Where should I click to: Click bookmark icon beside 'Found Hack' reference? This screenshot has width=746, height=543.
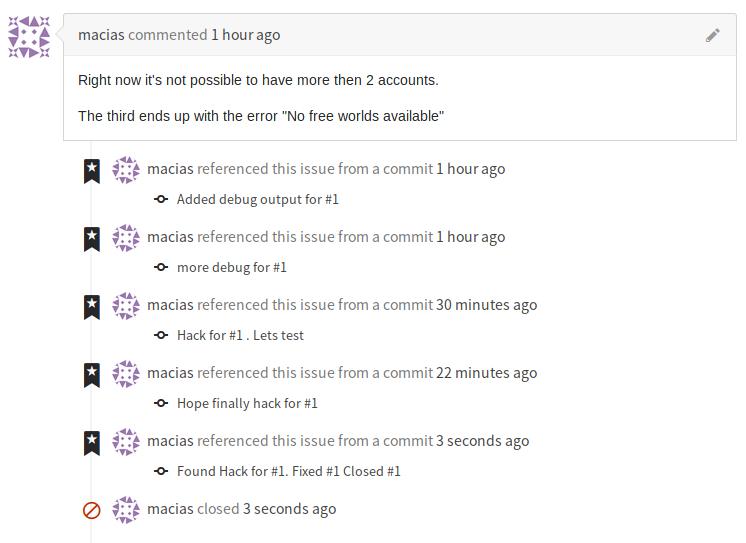[92, 444]
